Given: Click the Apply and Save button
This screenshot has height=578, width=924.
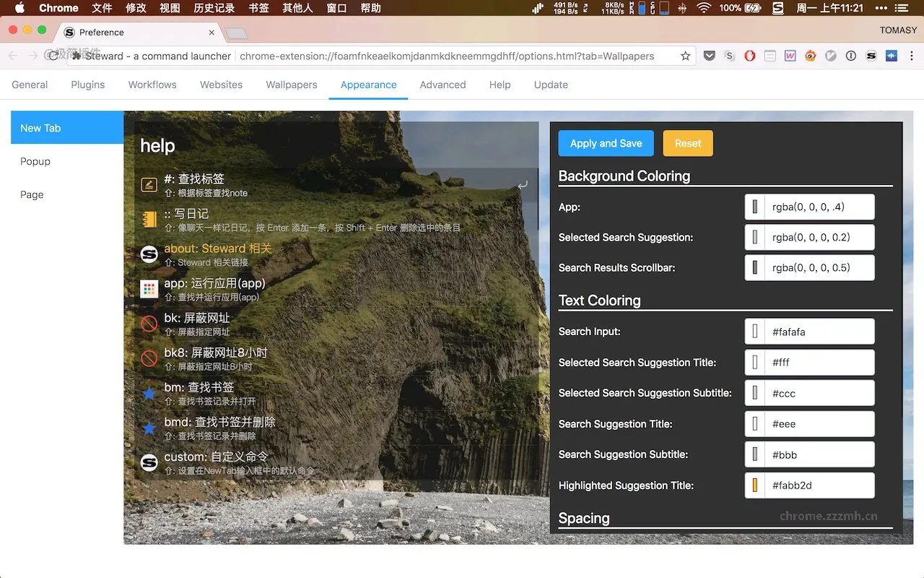Looking at the screenshot, I should (x=606, y=143).
